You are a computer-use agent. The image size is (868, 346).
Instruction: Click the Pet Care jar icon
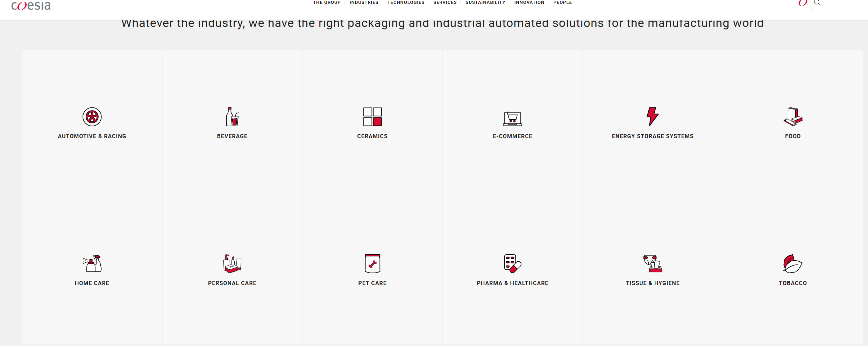tap(372, 263)
